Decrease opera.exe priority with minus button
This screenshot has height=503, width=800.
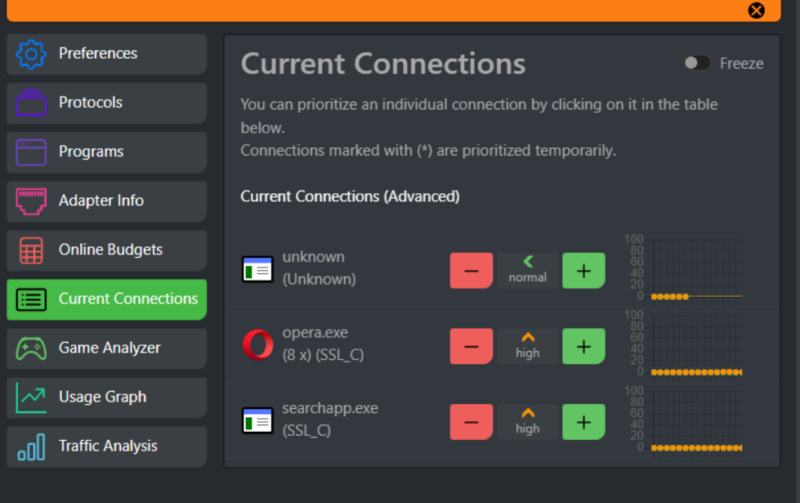pyautogui.click(x=471, y=346)
